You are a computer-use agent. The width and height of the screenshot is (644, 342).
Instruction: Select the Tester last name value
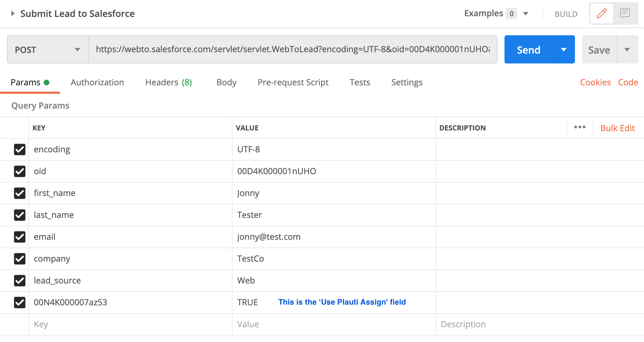[x=334, y=215]
